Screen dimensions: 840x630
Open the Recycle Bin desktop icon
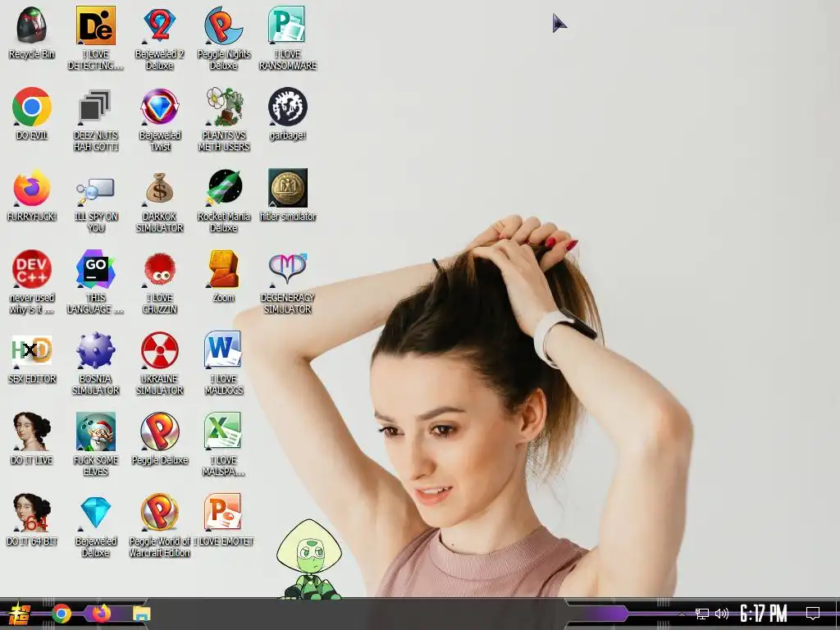(32, 25)
